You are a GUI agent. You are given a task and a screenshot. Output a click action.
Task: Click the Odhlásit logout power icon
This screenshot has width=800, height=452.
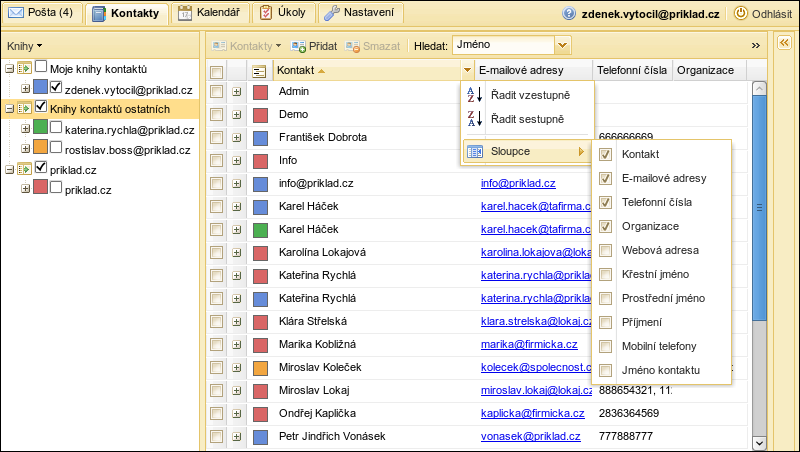point(741,14)
